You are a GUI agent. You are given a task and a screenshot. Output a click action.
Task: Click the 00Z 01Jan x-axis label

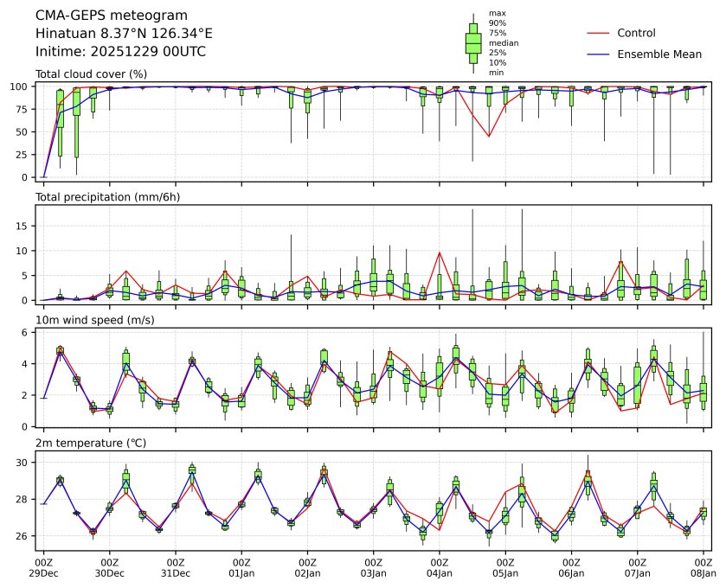(241, 567)
